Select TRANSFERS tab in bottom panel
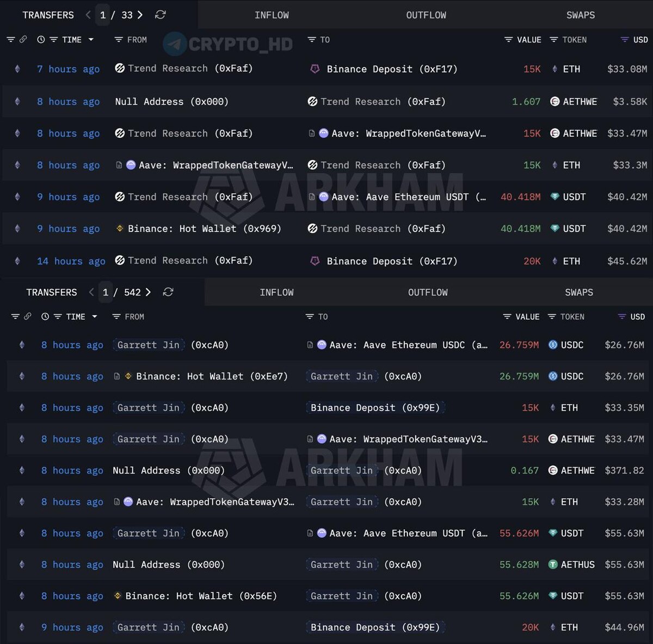653x644 pixels. click(x=52, y=292)
